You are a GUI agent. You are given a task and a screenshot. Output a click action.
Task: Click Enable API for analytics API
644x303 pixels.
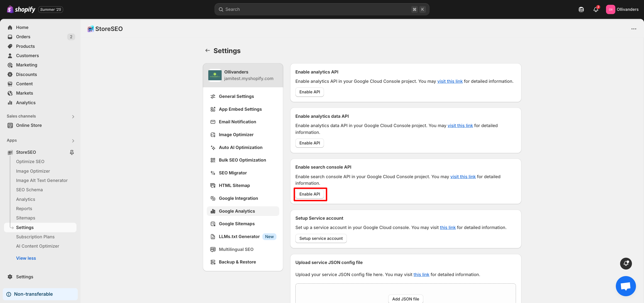(x=309, y=92)
